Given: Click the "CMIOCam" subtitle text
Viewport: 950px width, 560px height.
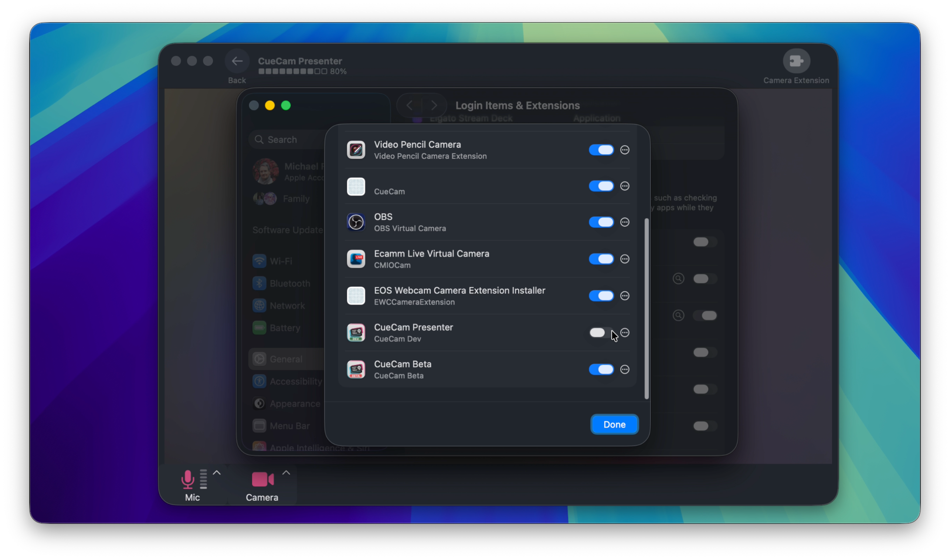Looking at the screenshot, I should (x=392, y=265).
